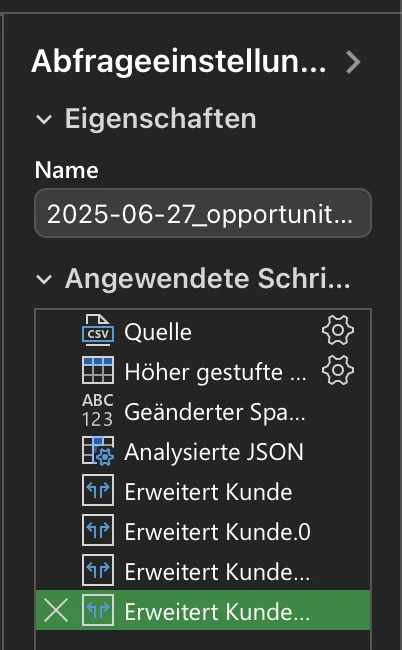Click expand icon beside Erweitert Kunde
402x650 pixels.
pos(98,490)
